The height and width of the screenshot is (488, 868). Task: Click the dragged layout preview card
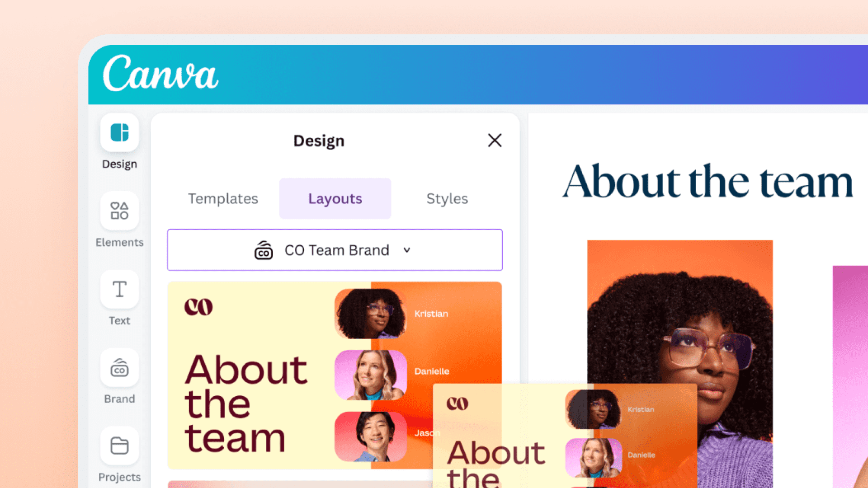565,436
